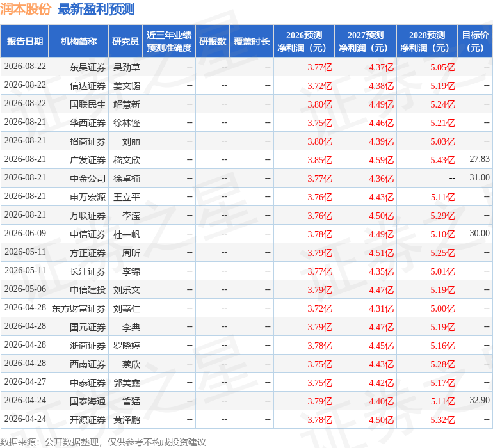This screenshot has width=493, height=448.
Task: Click 中信证券 target price 30.00
Action: click(480, 233)
